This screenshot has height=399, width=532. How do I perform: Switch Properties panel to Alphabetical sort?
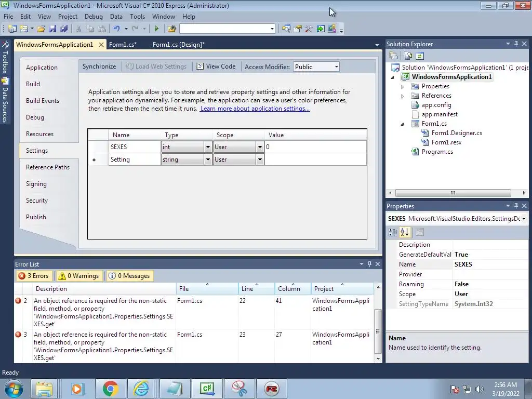click(405, 232)
